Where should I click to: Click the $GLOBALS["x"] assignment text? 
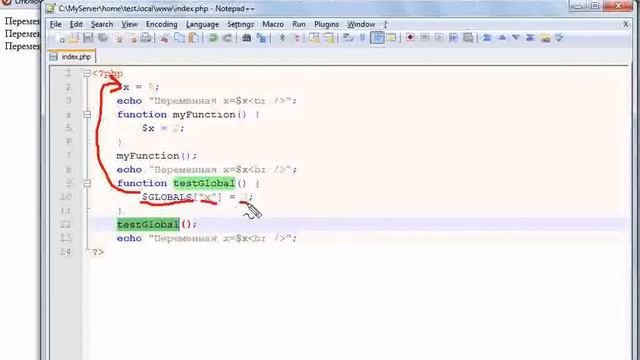tap(197, 197)
